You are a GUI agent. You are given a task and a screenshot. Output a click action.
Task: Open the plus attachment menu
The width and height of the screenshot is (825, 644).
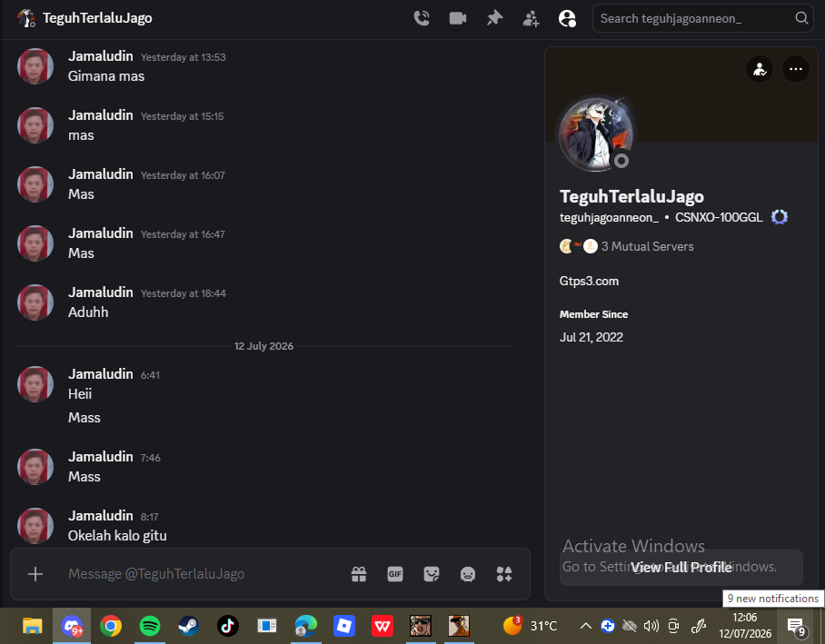[x=35, y=574]
